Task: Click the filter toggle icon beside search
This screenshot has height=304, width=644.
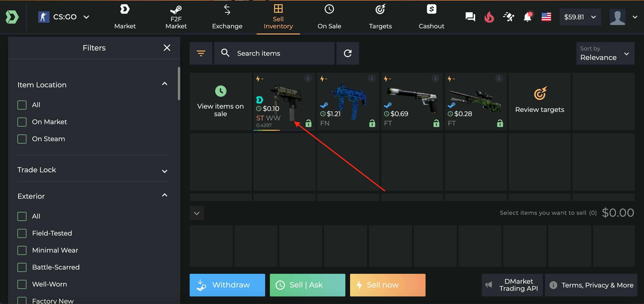Action: coord(201,53)
